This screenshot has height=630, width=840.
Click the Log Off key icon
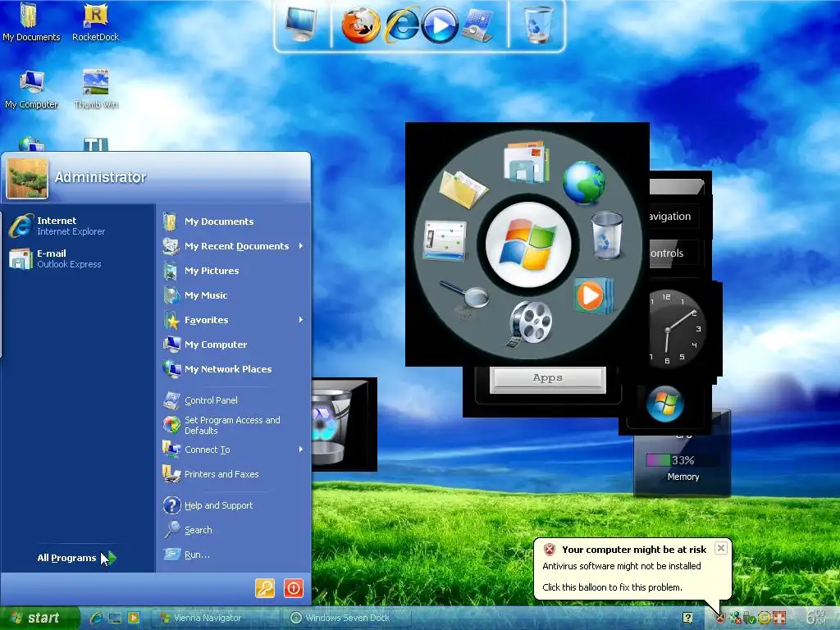[x=265, y=587]
